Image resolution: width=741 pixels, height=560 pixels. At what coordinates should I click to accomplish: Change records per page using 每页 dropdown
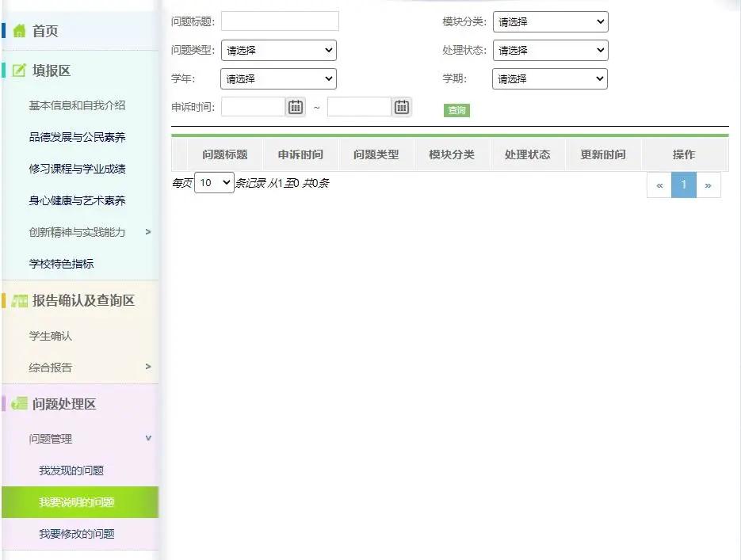(214, 182)
